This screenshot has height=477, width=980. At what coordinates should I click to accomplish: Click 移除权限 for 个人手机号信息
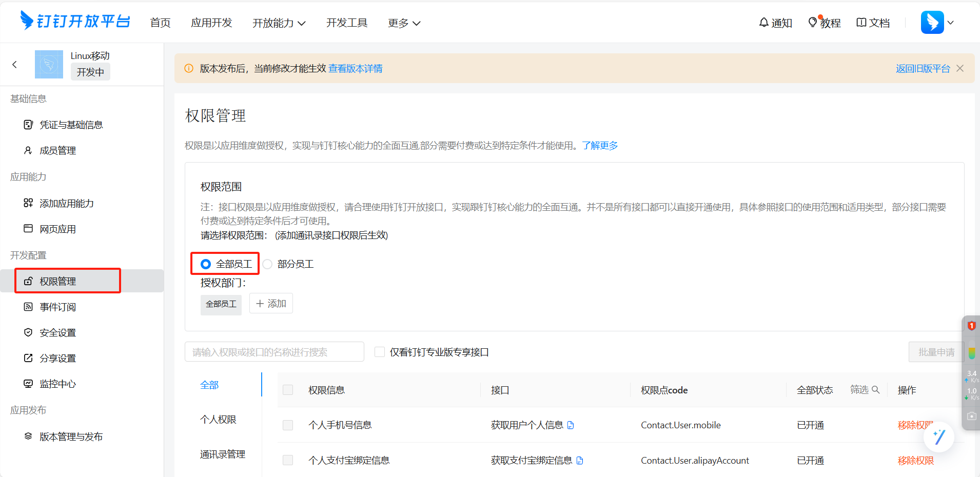[916, 425]
